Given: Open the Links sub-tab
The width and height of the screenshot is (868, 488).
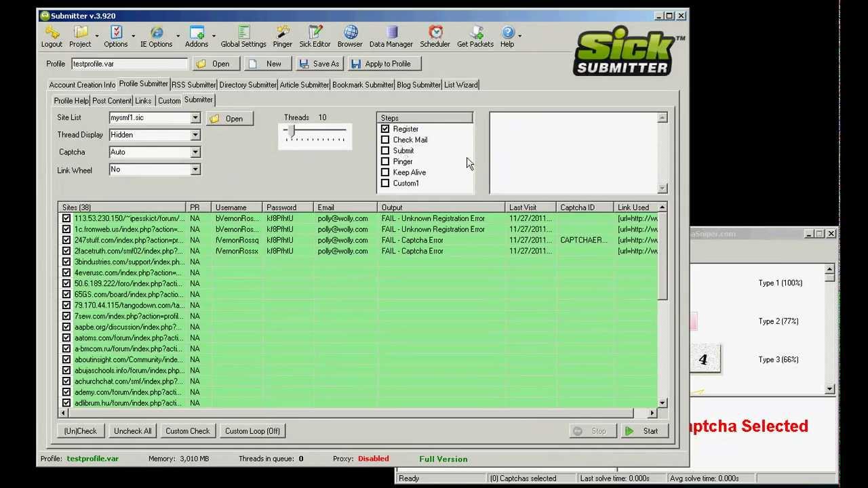Looking at the screenshot, I should pos(143,100).
